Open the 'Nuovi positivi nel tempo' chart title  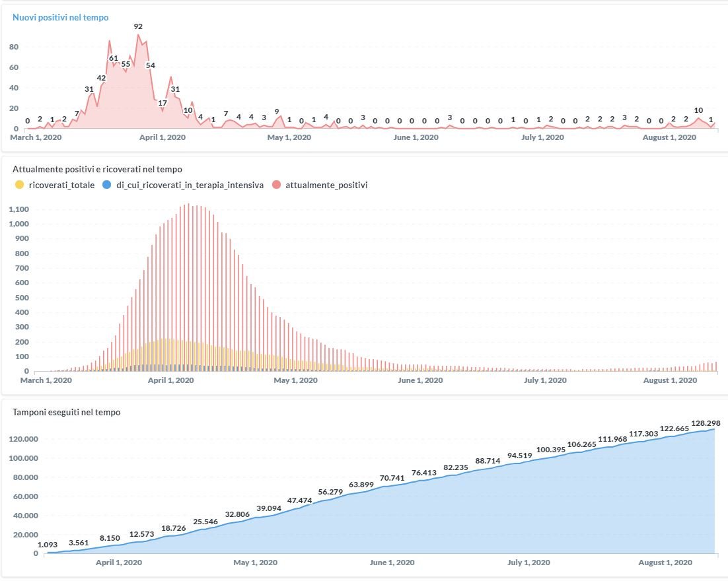coord(61,17)
